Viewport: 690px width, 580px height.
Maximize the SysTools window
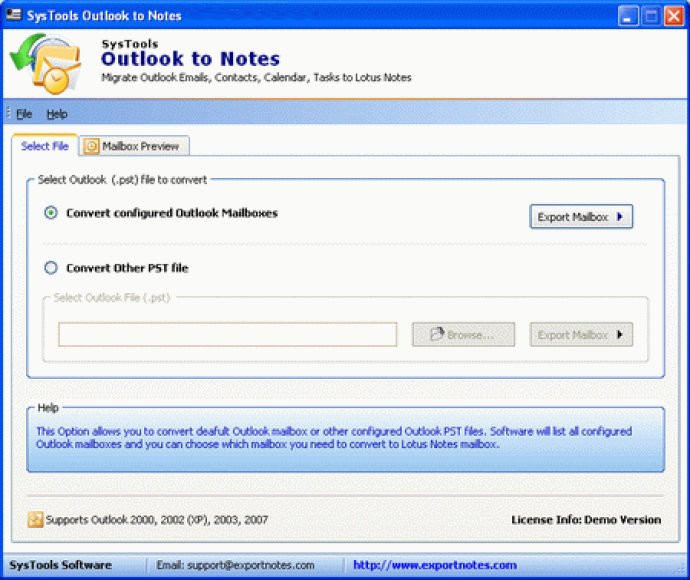651,16
